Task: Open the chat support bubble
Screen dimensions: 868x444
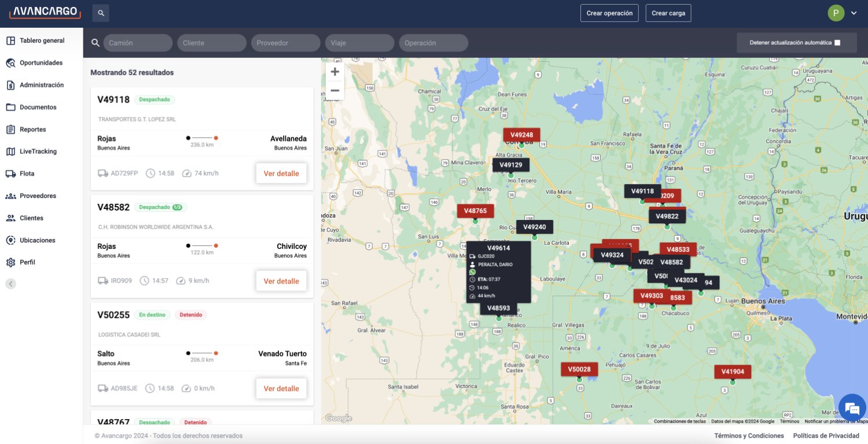Action: (x=852, y=408)
